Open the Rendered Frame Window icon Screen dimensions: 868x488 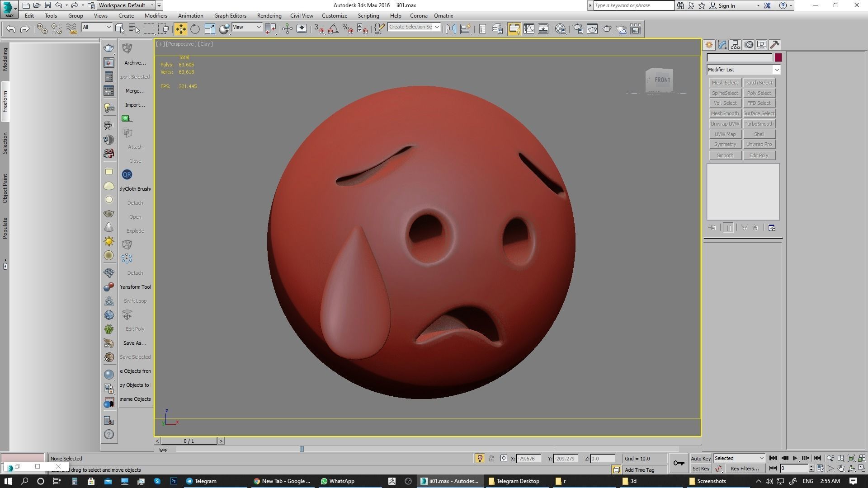[592, 29]
